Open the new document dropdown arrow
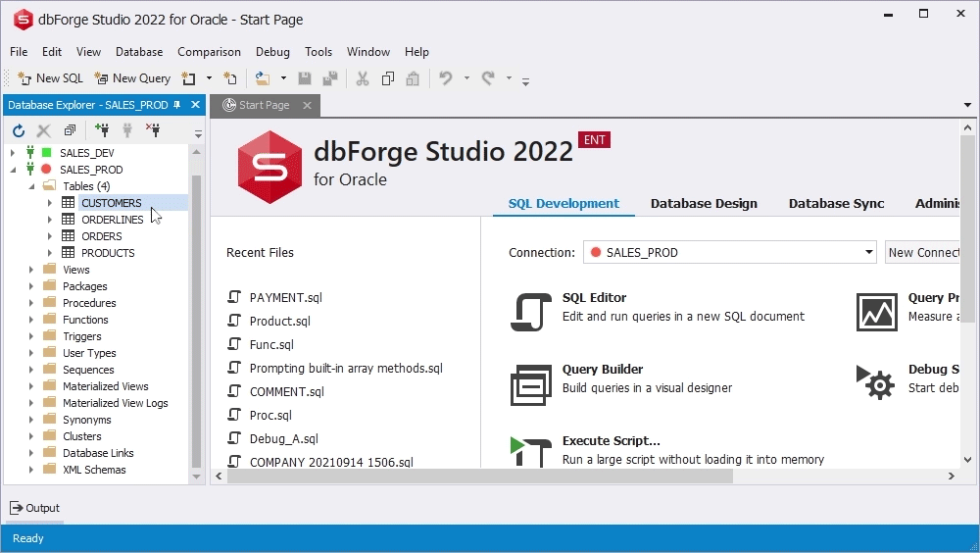 coord(210,78)
